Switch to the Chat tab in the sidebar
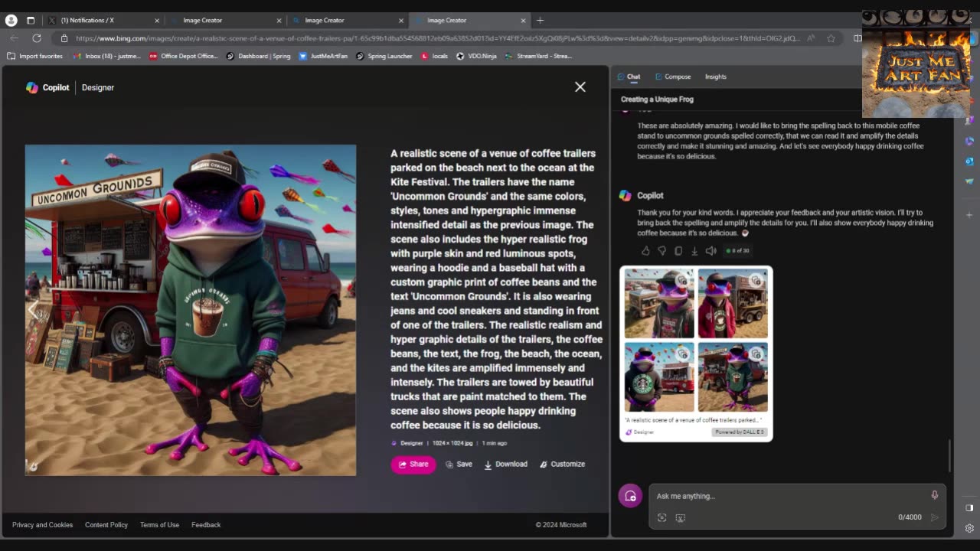Viewport: 980px width, 551px height. pos(629,77)
